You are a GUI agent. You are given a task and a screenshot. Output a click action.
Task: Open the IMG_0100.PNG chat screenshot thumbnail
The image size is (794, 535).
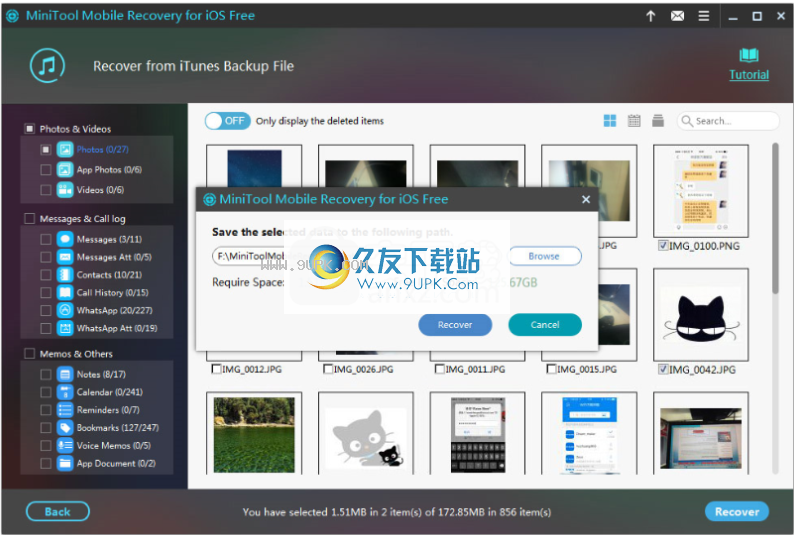click(701, 191)
